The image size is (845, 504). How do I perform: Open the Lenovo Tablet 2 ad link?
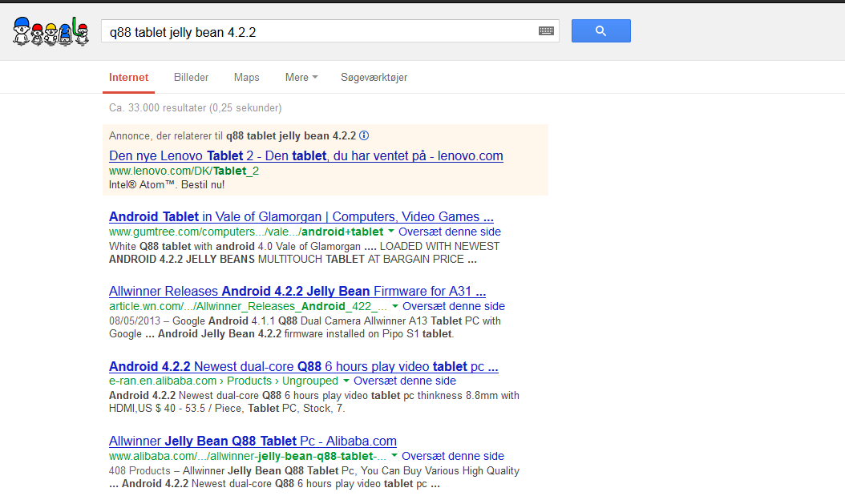[x=306, y=156]
